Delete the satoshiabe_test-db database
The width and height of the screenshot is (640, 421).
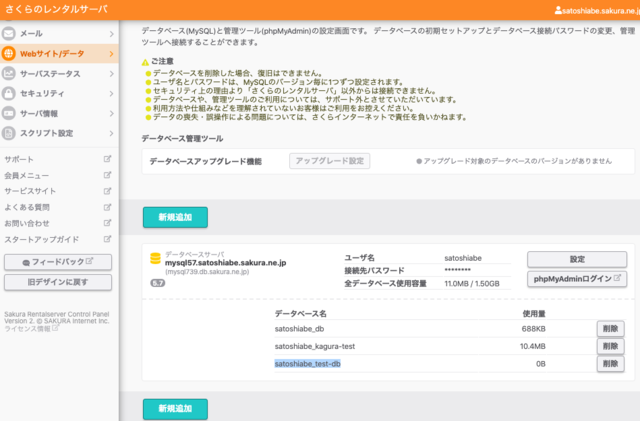click(611, 364)
